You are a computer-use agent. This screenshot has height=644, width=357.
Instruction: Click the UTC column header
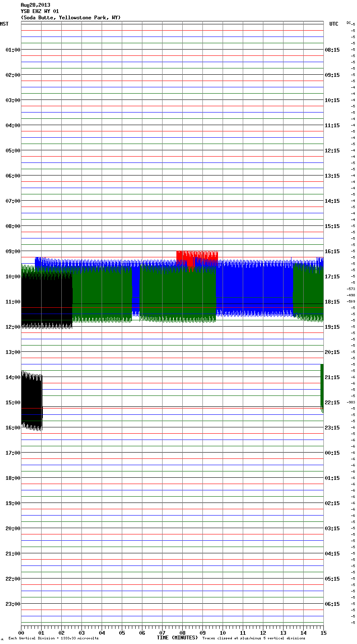[333, 24]
